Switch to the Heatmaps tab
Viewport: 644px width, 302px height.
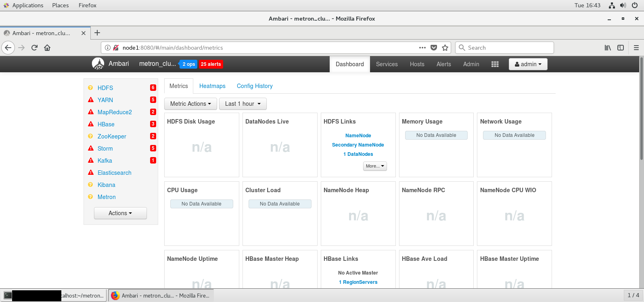tap(212, 86)
